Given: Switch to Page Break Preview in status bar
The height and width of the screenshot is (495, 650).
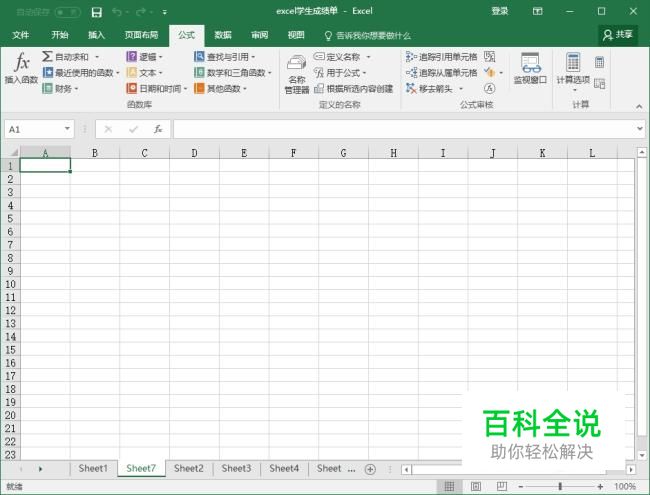Looking at the screenshot, I should 502,486.
